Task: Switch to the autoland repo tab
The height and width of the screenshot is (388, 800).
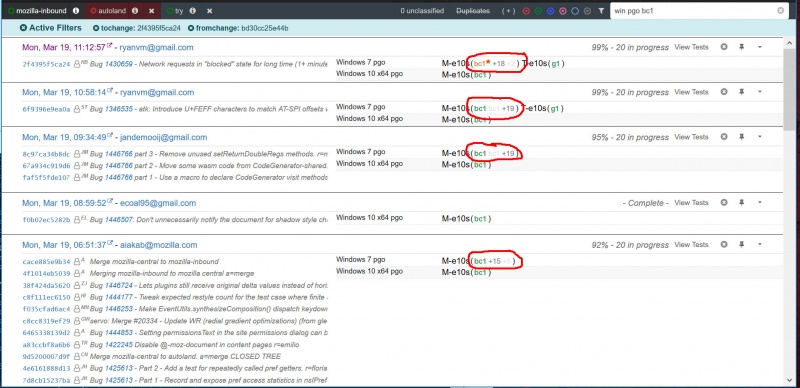Action: tap(112, 10)
